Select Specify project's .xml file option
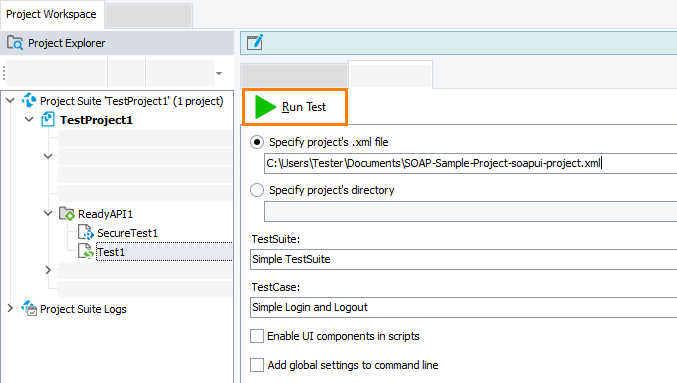The width and height of the screenshot is (677, 383). (x=257, y=142)
